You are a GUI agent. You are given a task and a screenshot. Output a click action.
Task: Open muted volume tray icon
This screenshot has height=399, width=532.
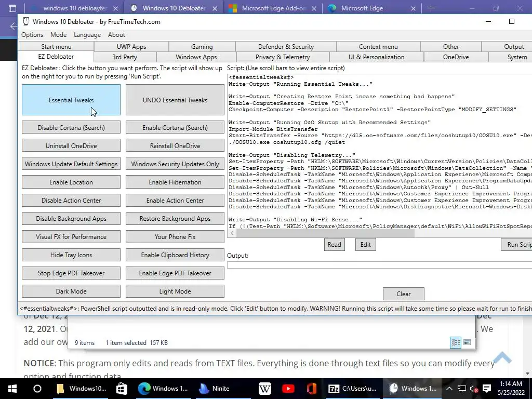point(474,389)
